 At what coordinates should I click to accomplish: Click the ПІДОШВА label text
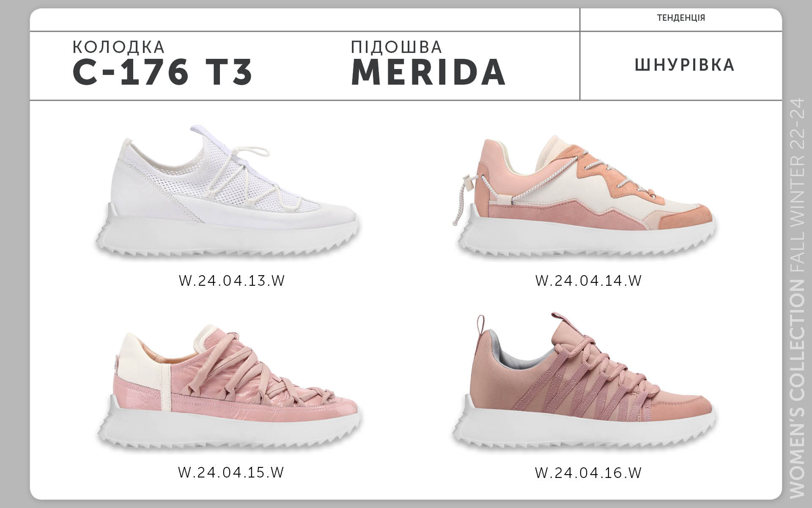point(396,47)
